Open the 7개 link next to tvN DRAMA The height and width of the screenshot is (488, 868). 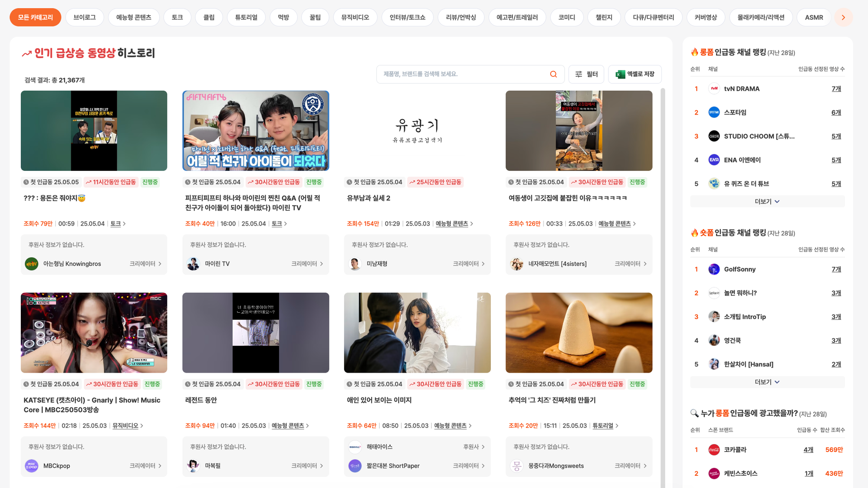pos(836,88)
